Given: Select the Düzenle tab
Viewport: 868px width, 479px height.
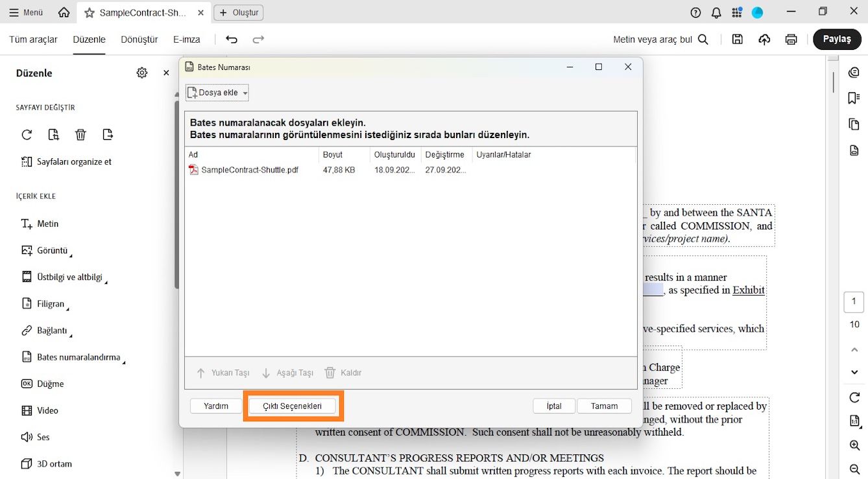Looking at the screenshot, I should 89,40.
